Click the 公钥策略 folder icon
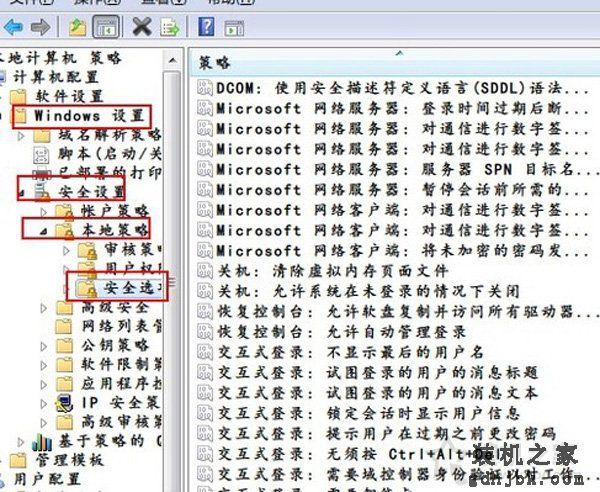This screenshot has width=600, height=492. coord(64,345)
